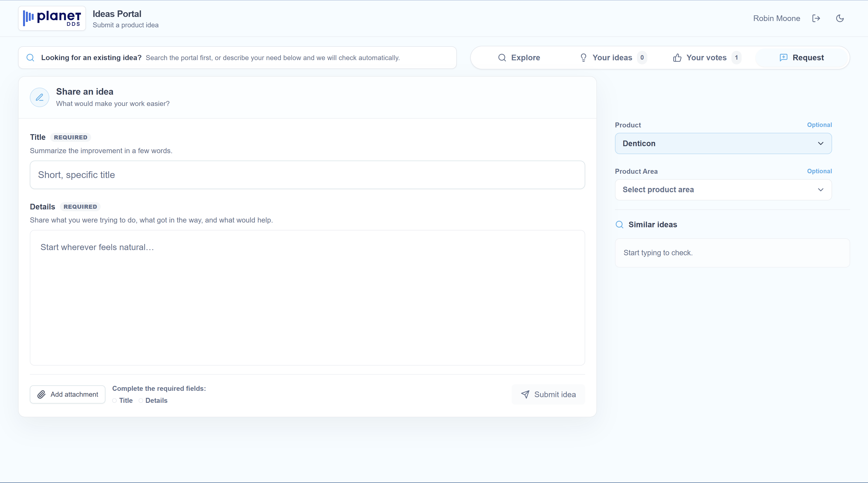Click the Submit idea button
The width and height of the screenshot is (868, 483).
pyautogui.click(x=548, y=394)
